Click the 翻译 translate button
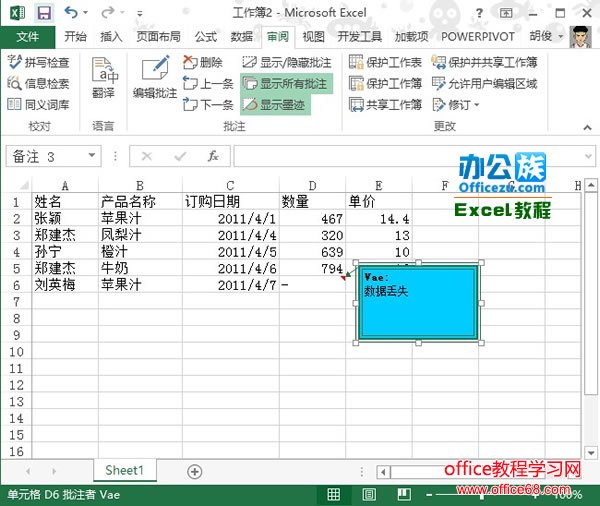Screen dimensions: 600x506 tap(104, 78)
